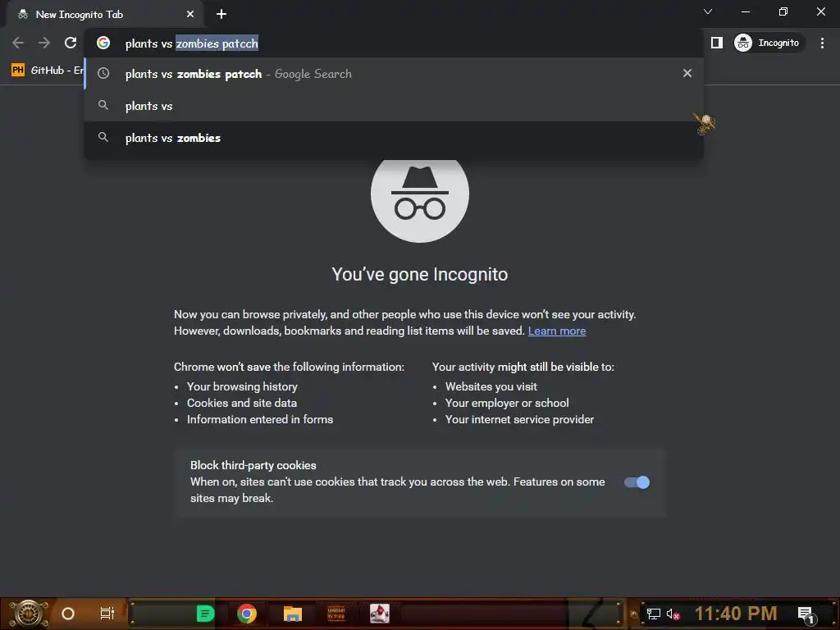Screen dimensions: 840x630
Task: Click the 'Block third-party cookies' title text
Action: click(253, 466)
